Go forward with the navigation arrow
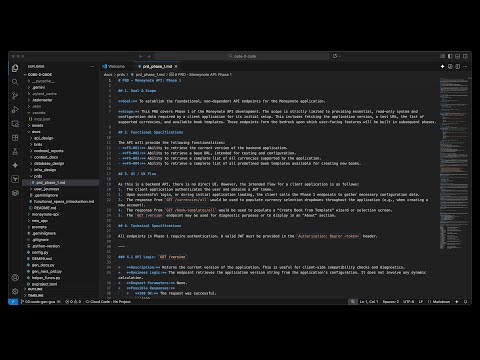This screenshot has width=480, height=360. (x=149, y=56)
